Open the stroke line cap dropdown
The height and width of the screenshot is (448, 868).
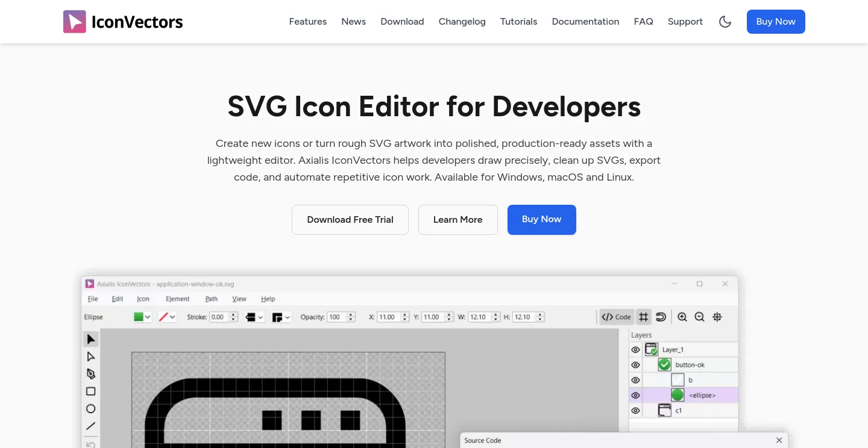[x=254, y=317]
